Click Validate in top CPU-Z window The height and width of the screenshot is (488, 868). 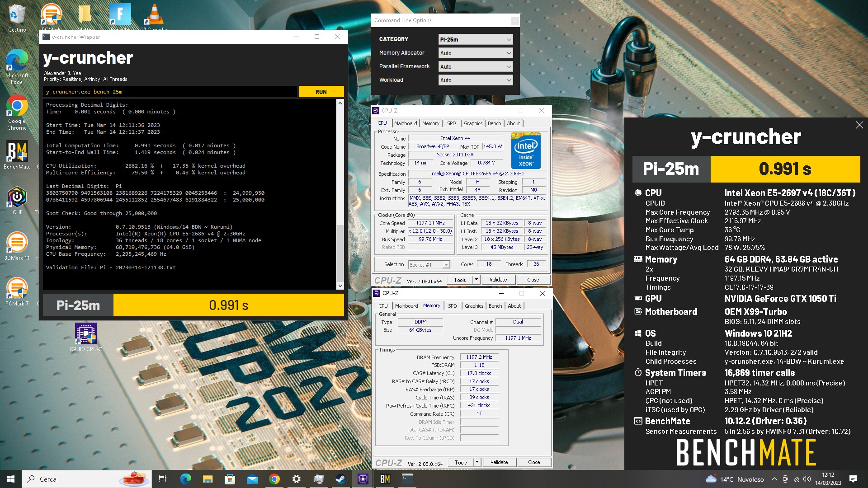click(x=498, y=280)
